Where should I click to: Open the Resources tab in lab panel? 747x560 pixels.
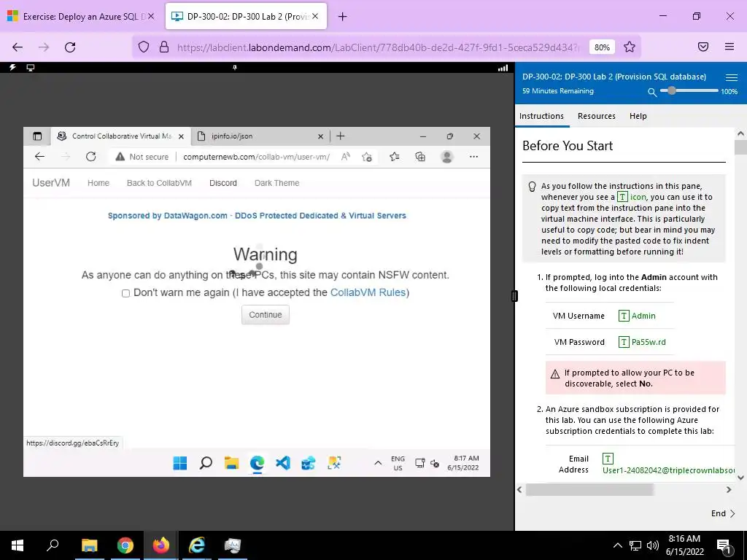[x=597, y=116]
